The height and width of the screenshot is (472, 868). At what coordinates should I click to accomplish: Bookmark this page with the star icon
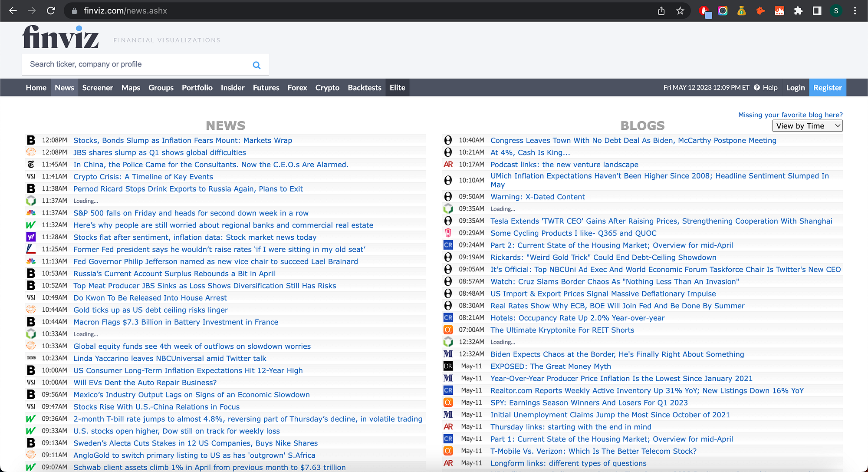(680, 11)
